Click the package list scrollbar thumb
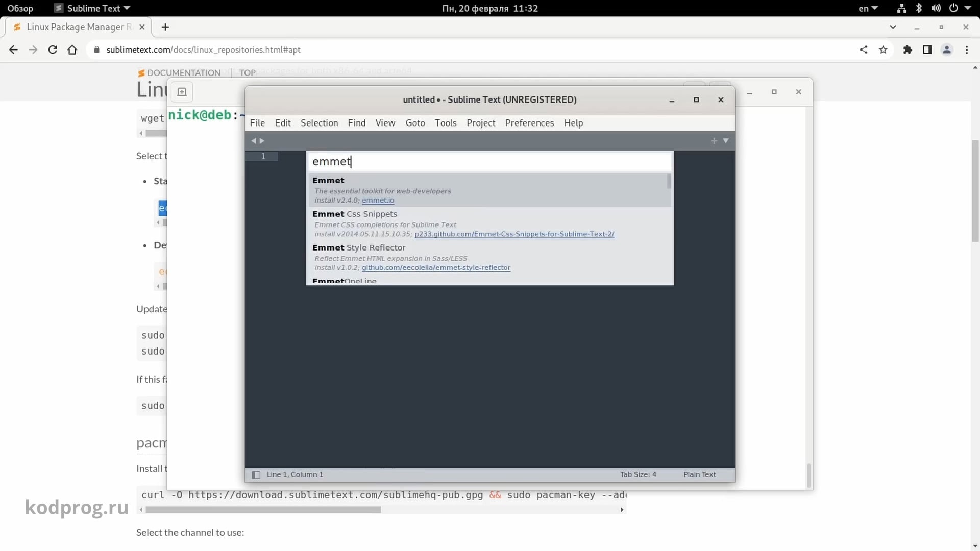Screen dimensions: 980x551 [669, 181]
